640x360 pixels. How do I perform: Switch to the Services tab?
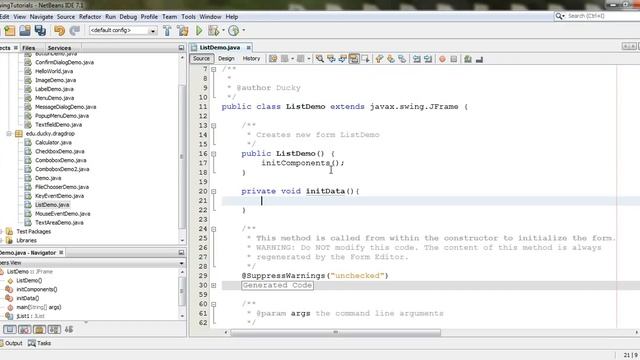59,48
